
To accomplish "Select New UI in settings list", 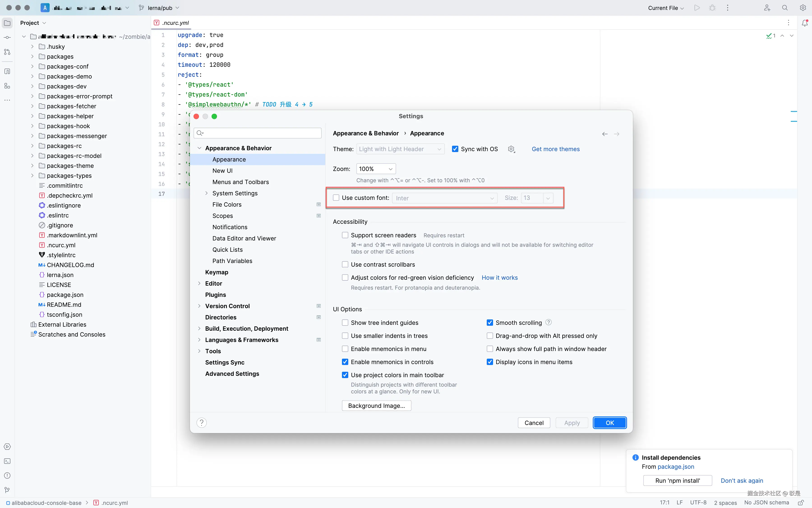I will pyautogui.click(x=222, y=171).
